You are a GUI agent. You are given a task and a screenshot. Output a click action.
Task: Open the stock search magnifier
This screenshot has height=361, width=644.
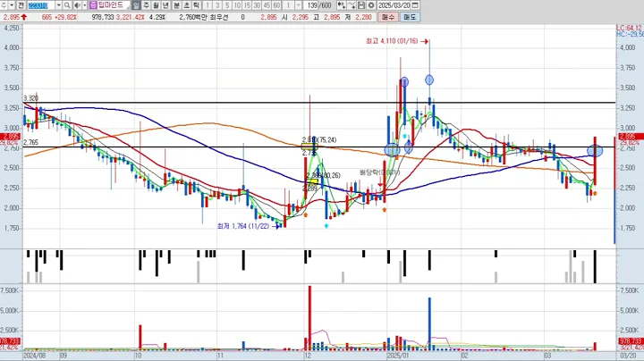[x=66, y=5]
